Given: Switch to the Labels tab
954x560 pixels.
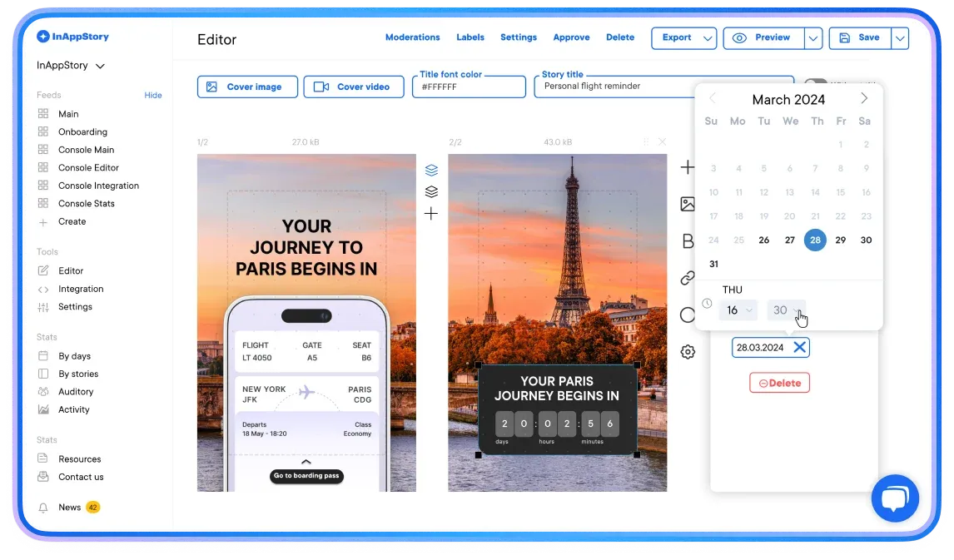Looking at the screenshot, I should click(470, 37).
